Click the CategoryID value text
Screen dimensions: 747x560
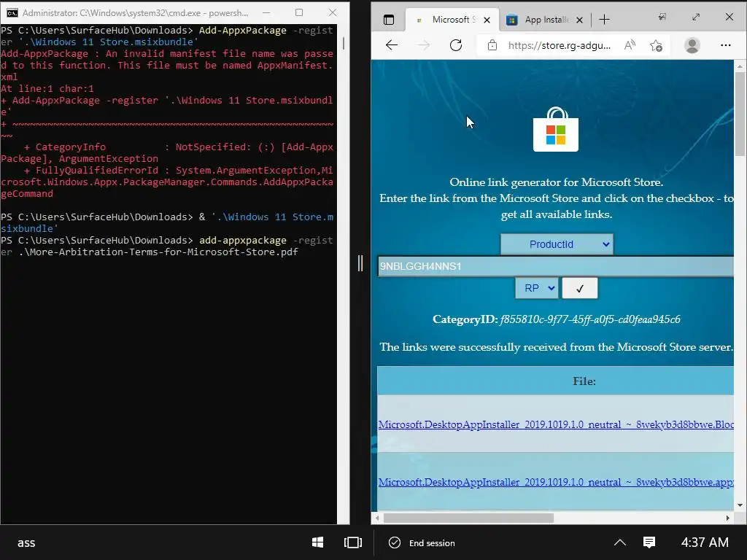coord(589,319)
